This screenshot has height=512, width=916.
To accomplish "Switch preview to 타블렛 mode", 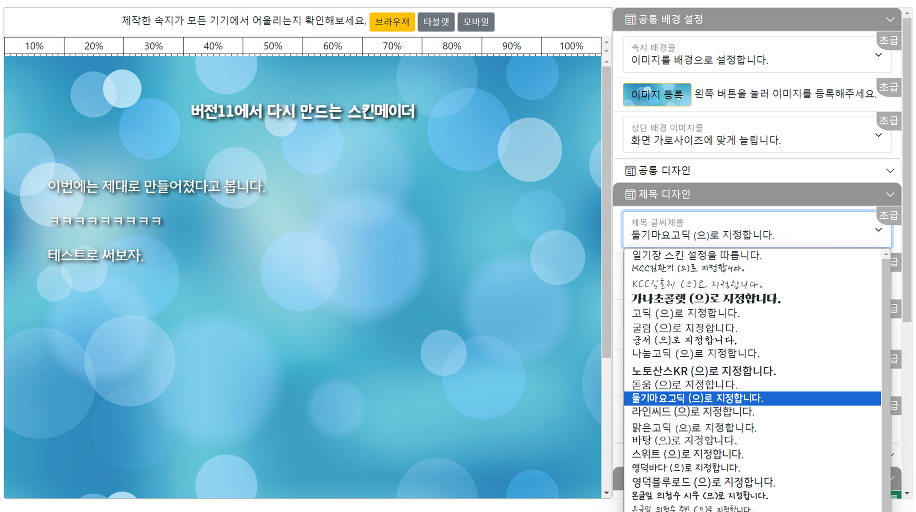I will coord(437,22).
